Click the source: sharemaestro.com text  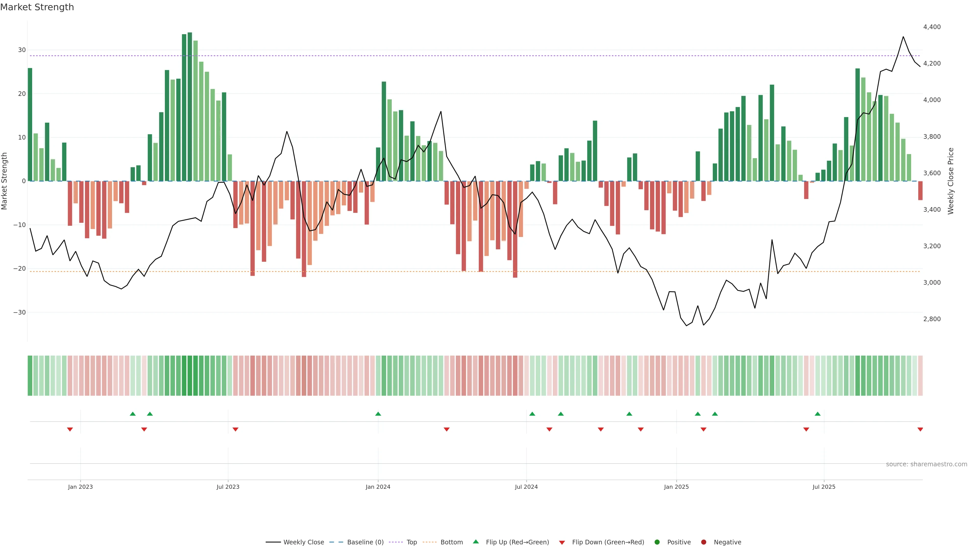point(926,464)
